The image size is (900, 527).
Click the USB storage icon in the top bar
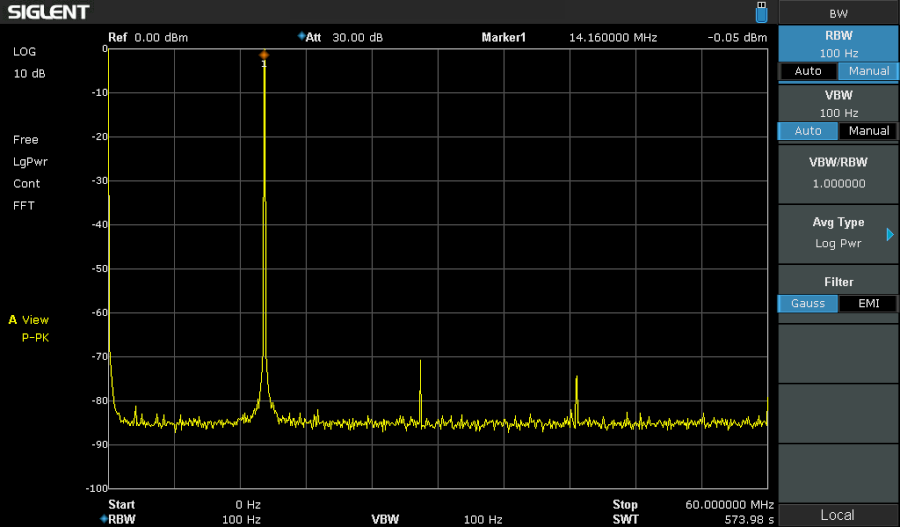(761, 12)
